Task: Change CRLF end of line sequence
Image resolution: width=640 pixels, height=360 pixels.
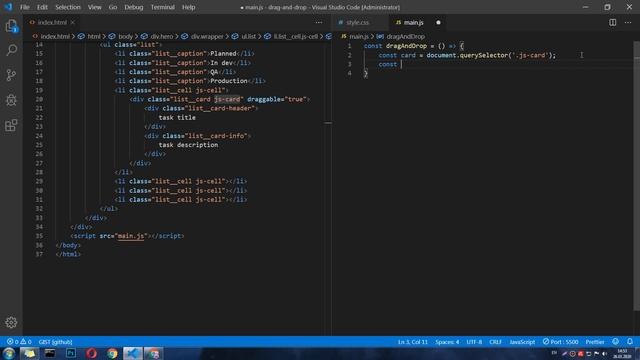Action: [x=495, y=342]
